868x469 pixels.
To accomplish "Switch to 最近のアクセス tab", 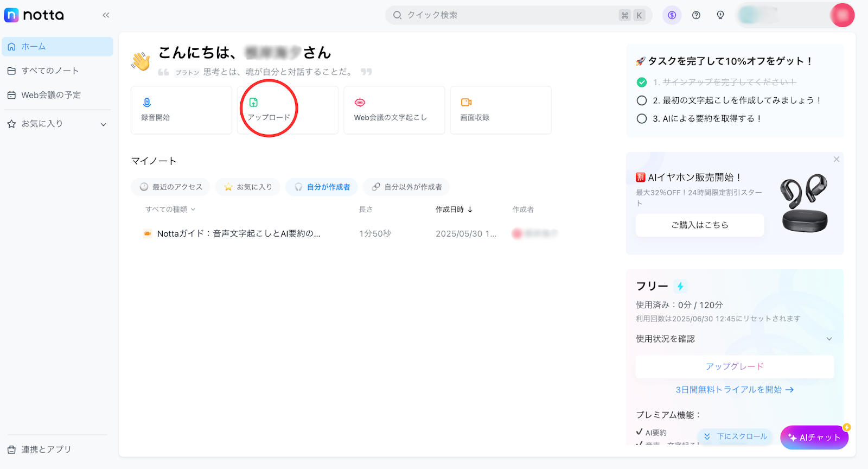I will (x=171, y=187).
